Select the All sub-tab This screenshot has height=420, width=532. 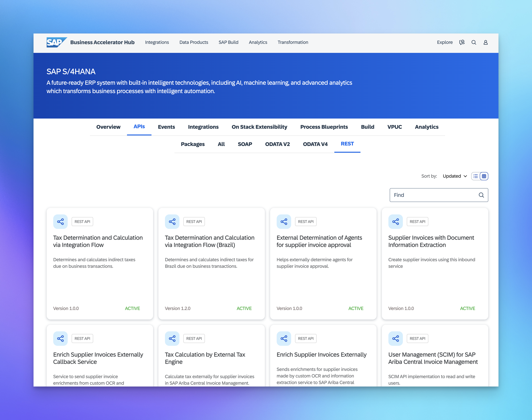tap(221, 144)
